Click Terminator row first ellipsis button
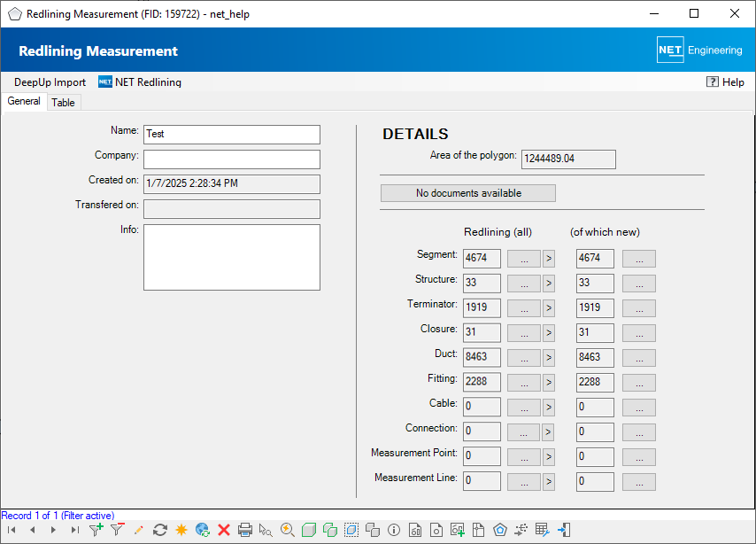The width and height of the screenshot is (756, 544). point(524,308)
